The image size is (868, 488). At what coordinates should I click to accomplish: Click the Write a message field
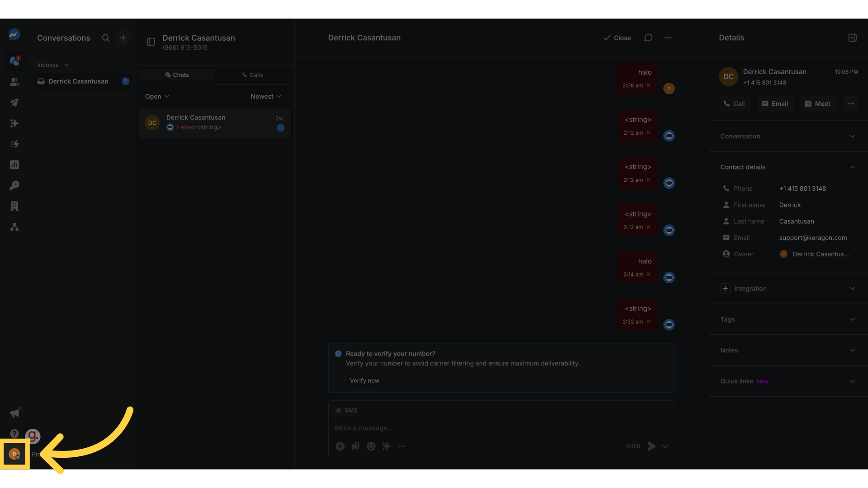point(501,428)
